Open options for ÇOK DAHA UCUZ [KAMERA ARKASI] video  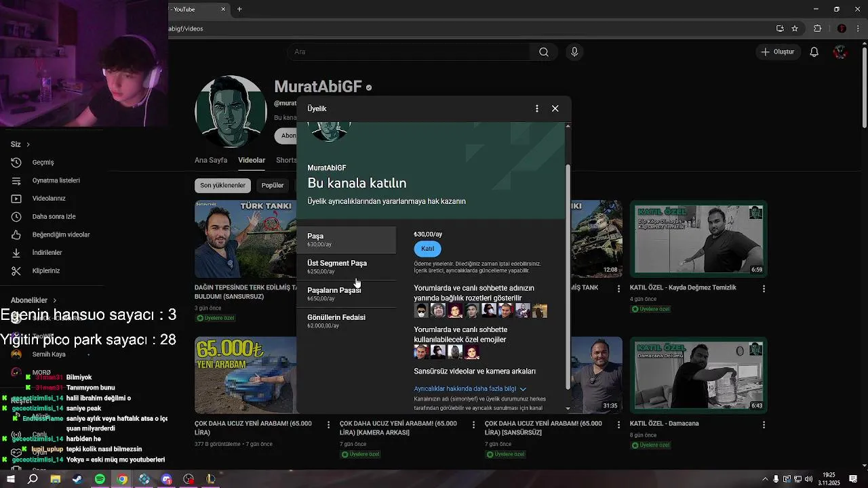click(x=473, y=425)
